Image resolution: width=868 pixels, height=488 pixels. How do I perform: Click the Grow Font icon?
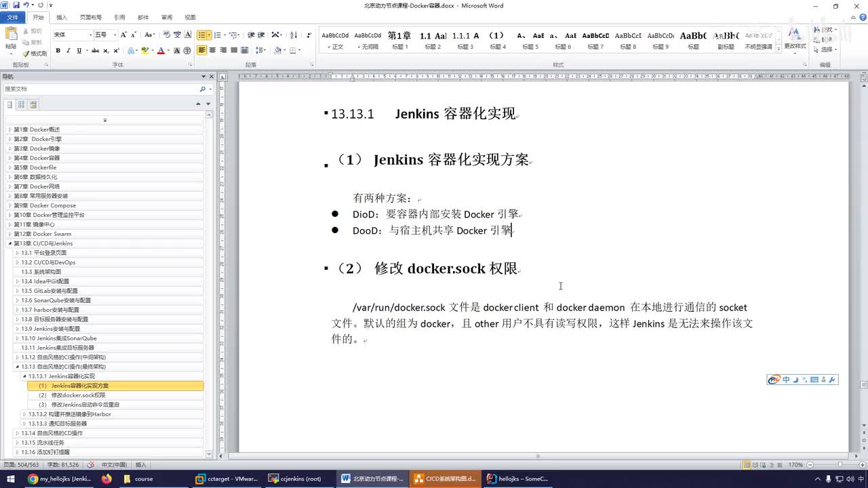tap(124, 35)
